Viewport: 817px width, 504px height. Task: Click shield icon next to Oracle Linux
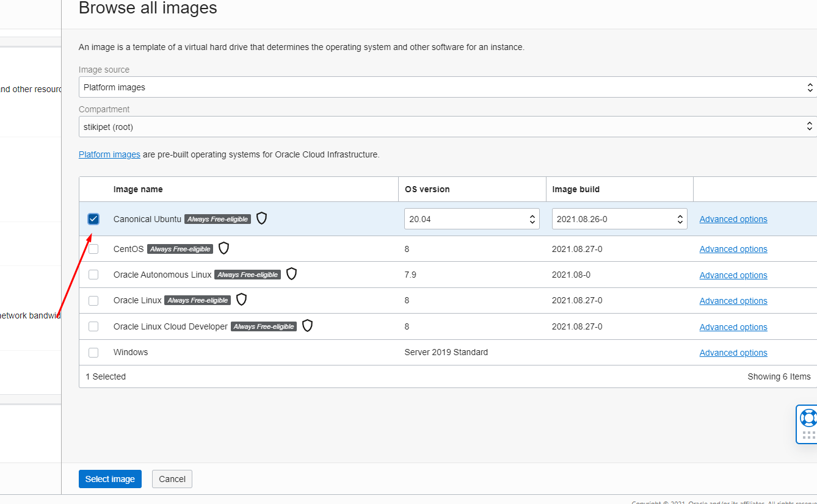click(x=241, y=300)
